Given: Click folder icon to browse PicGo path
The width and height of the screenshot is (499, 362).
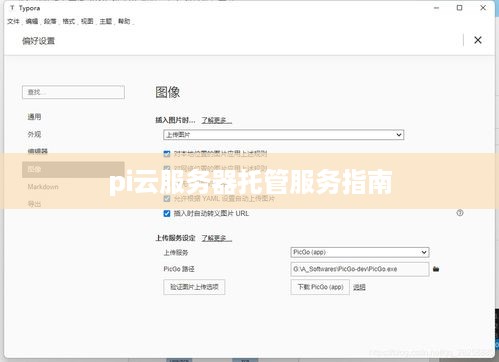Looking at the screenshot, I should [x=436, y=269].
